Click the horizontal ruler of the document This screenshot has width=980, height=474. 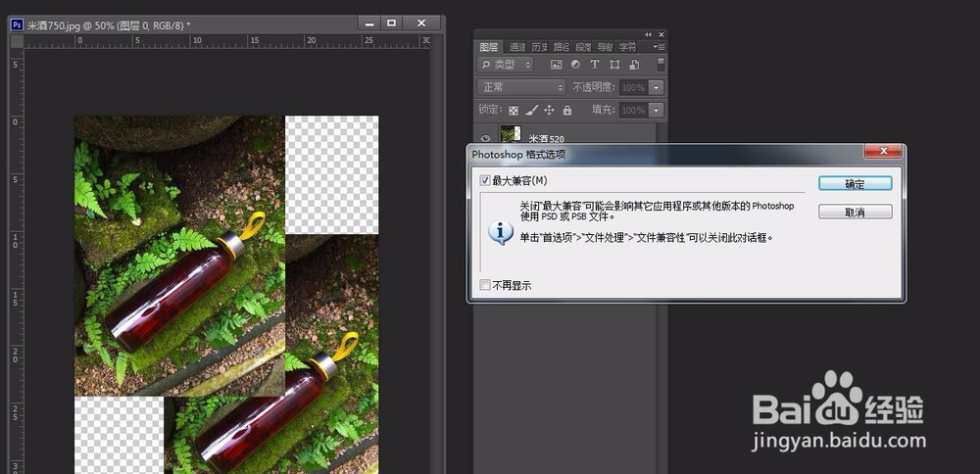tap(227, 42)
